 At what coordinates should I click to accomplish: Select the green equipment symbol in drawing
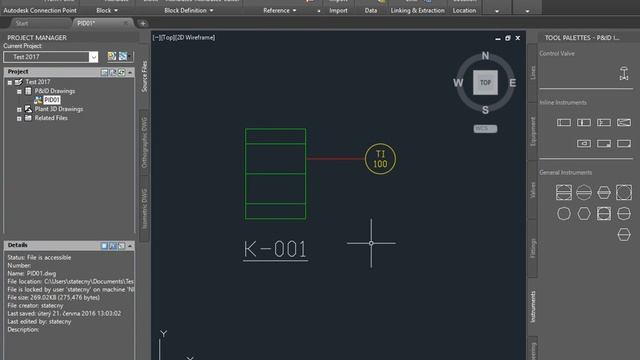coord(276,174)
